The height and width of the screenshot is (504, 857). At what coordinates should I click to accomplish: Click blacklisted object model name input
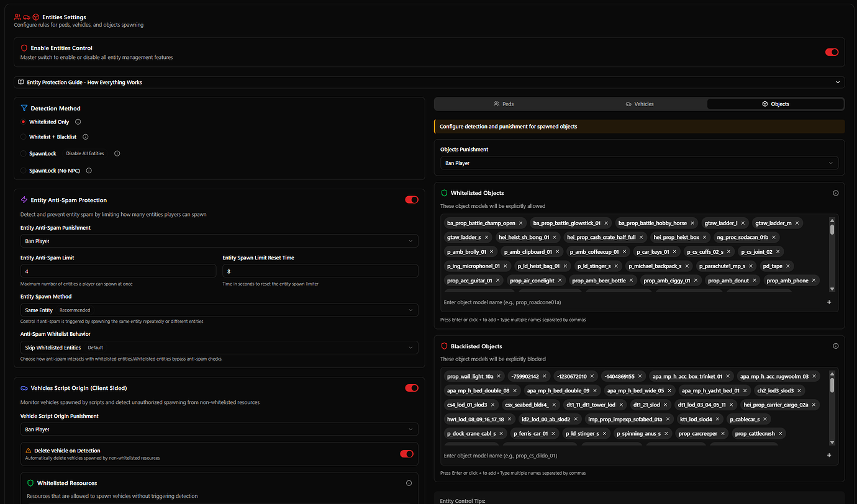[632, 456]
